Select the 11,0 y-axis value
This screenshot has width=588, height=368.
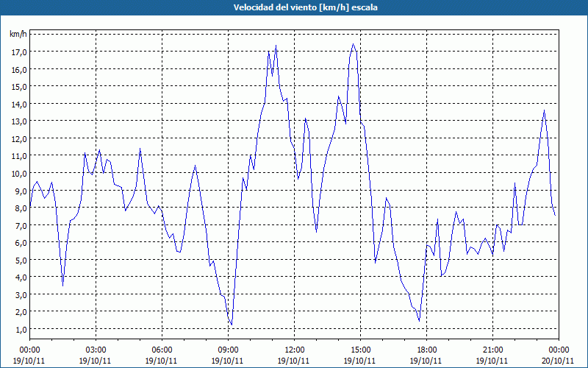19,156
